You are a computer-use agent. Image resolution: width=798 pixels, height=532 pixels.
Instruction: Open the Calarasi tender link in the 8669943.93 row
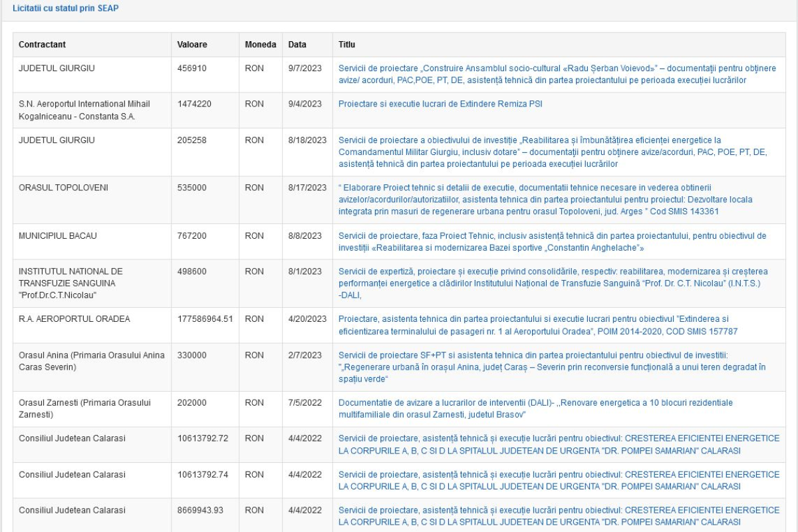tap(559, 516)
